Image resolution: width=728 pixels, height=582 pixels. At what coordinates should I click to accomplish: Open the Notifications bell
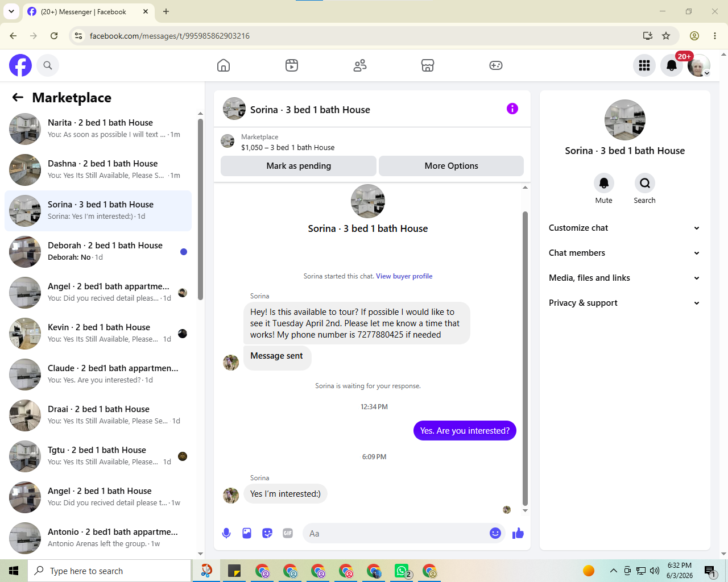(x=672, y=65)
